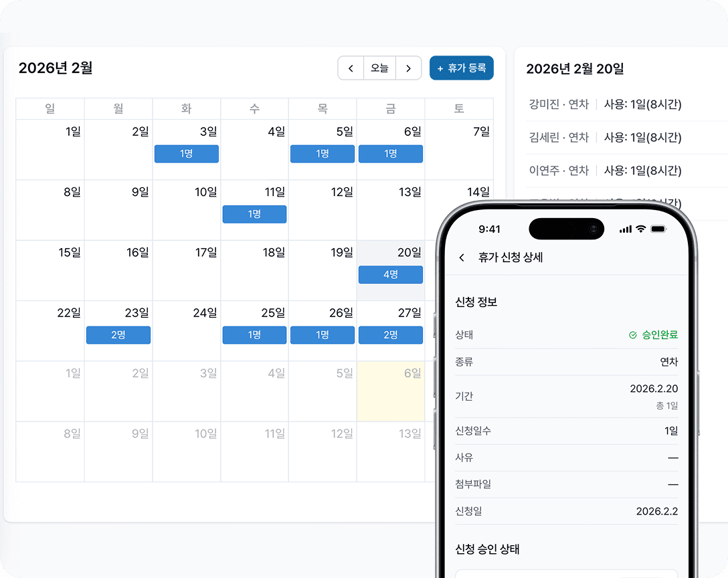Click the highlighted 6일 cell of next month
This screenshot has width=728, height=578.
[x=391, y=391]
